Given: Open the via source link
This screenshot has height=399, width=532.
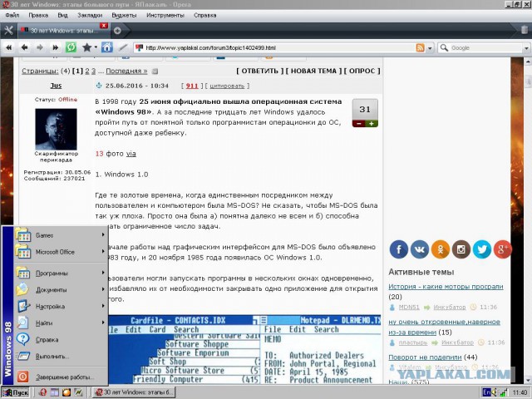Looking at the screenshot, I should (131, 154).
